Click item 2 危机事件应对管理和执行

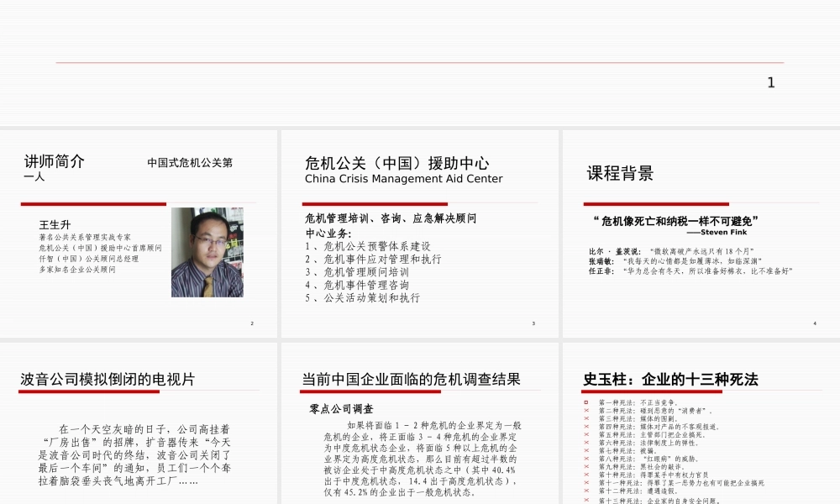[x=373, y=260]
